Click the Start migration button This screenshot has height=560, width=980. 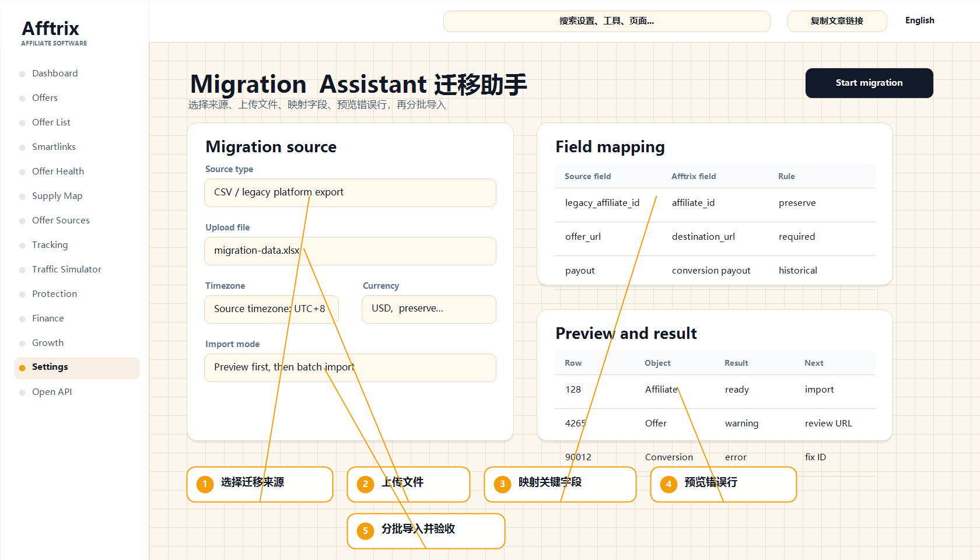tap(869, 83)
